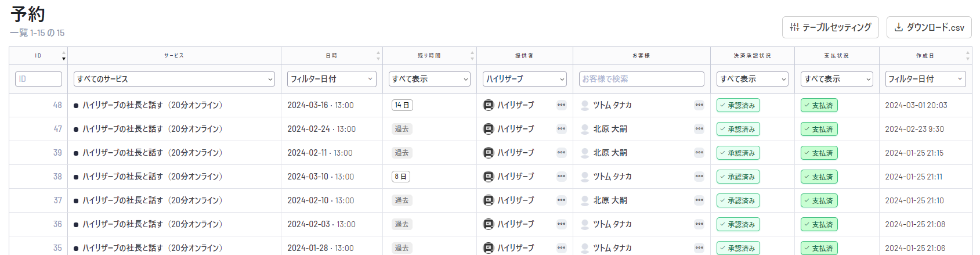Download bookings with ダウンロード.csv button

click(928, 27)
